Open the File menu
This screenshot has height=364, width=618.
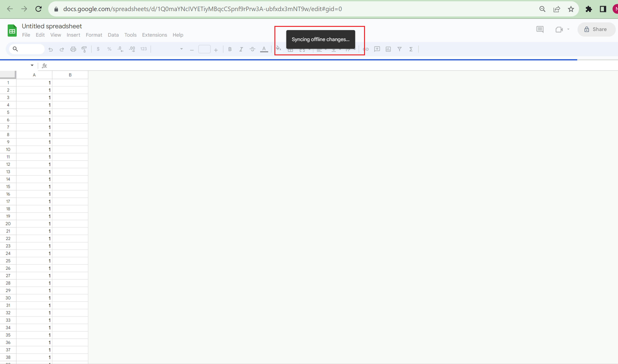26,35
